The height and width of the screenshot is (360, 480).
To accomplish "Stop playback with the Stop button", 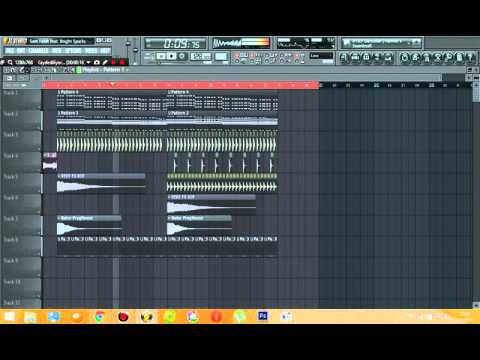I will 172,56.
